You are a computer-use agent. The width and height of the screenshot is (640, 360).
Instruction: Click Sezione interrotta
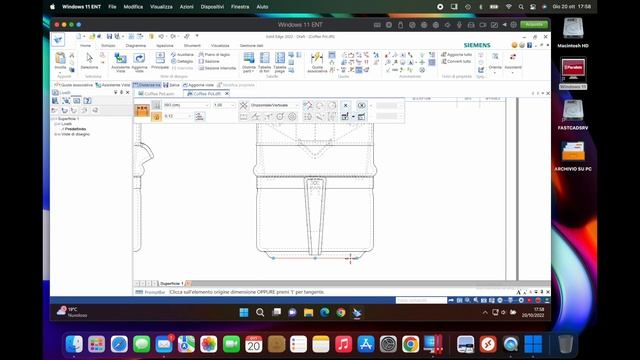pos(217,68)
